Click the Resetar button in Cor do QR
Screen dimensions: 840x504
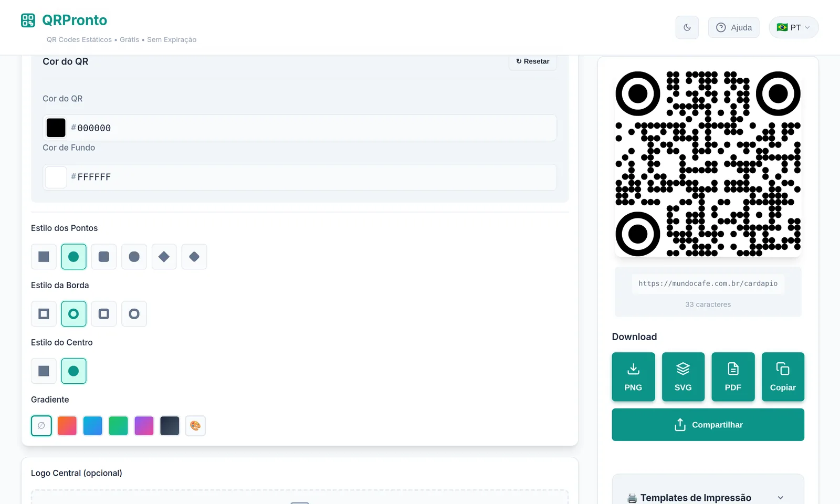tap(533, 61)
